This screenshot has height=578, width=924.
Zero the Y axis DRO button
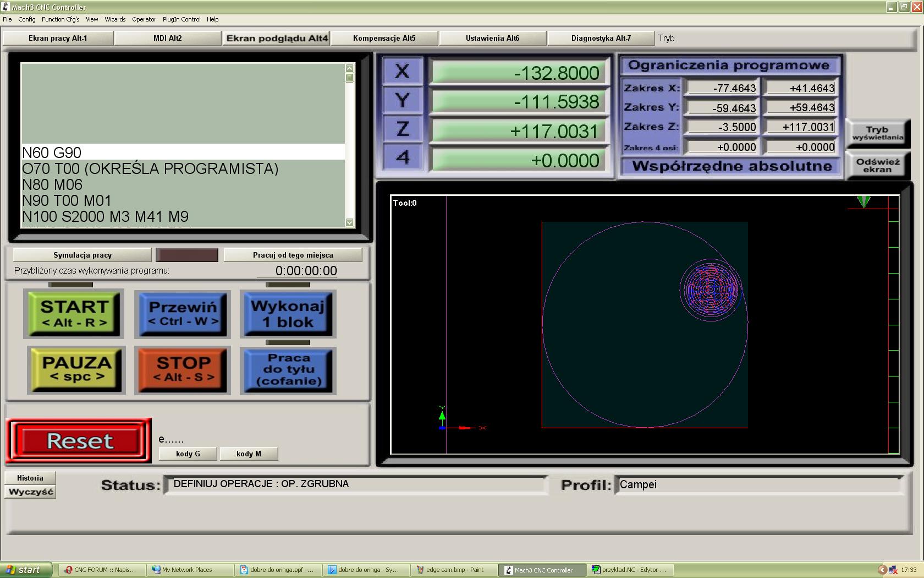click(403, 100)
